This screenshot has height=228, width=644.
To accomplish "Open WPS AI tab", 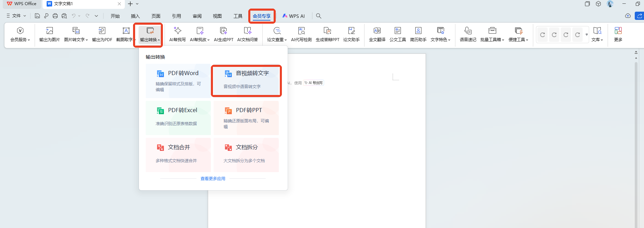I will tap(294, 16).
